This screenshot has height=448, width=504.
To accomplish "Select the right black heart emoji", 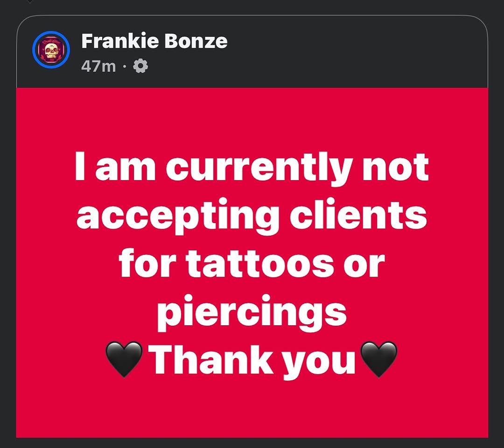I will [x=379, y=360].
